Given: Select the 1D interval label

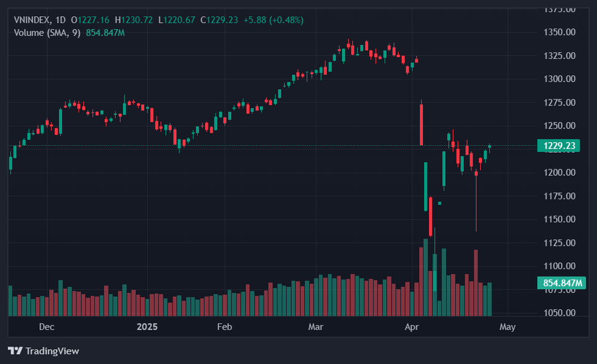Looking at the screenshot, I should pyautogui.click(x=60, y=20).
